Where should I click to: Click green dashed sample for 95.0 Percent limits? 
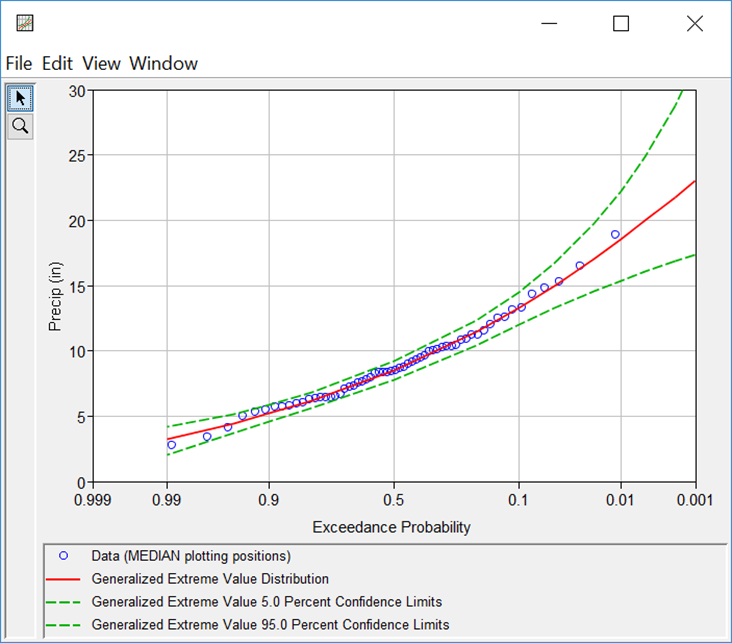pyautogui.click(x=65, y=625)
